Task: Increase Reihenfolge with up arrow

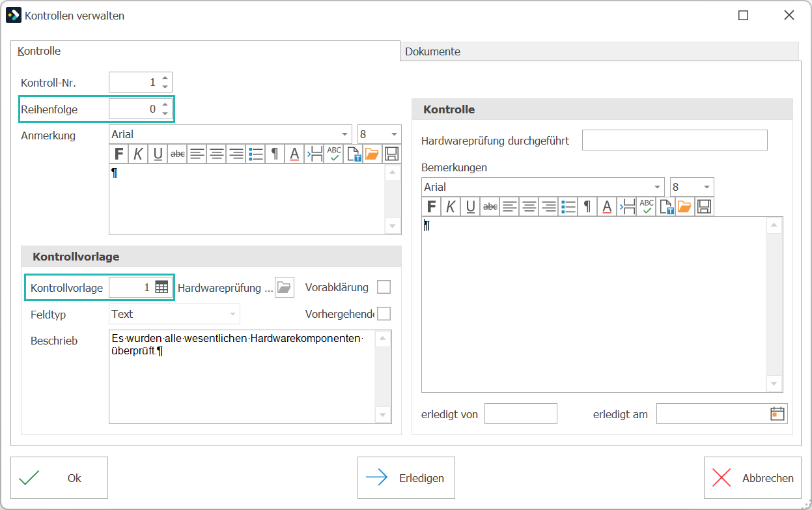Action: click(x=165, y=105)
